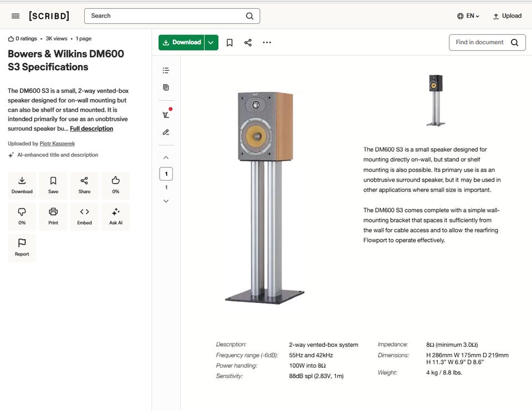Open page thumbnails panel icon
The width and height of the screenshot is (532, 411).
[x=166, y=88]
